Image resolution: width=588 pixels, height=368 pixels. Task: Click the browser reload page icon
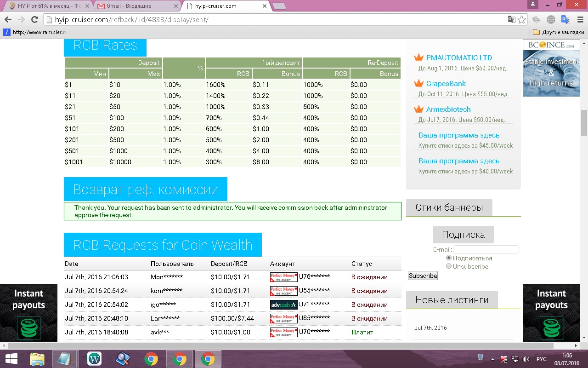34,20
